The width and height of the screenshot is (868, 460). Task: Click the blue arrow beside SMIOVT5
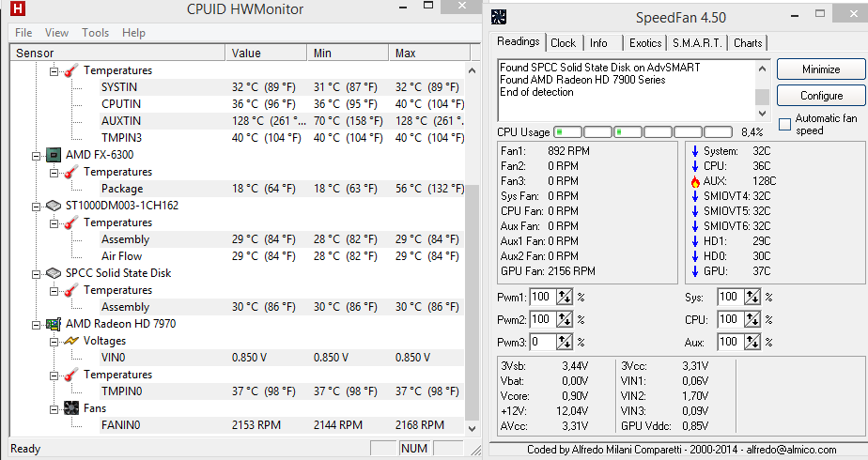(695, 211)
